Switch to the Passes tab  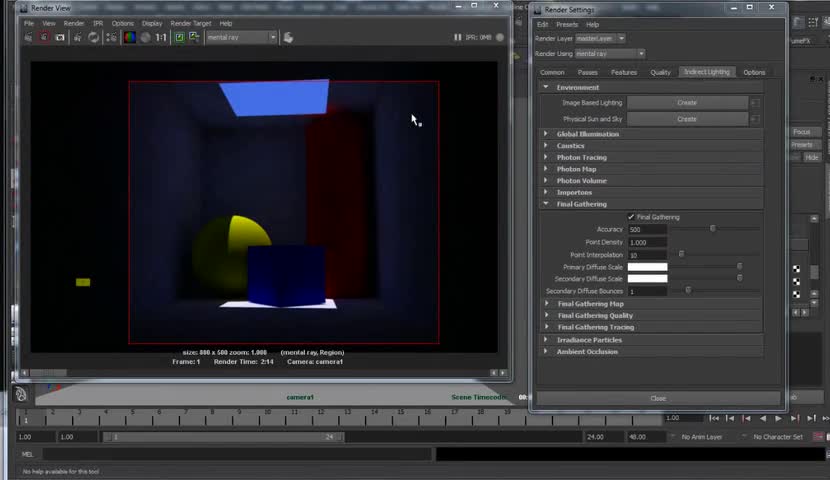coord(588,73)
